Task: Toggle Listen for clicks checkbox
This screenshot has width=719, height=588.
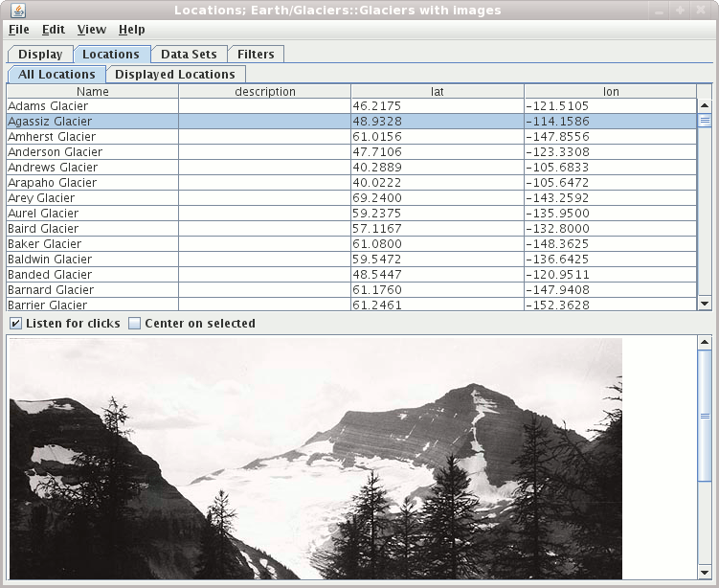Action: pos(16,324)
